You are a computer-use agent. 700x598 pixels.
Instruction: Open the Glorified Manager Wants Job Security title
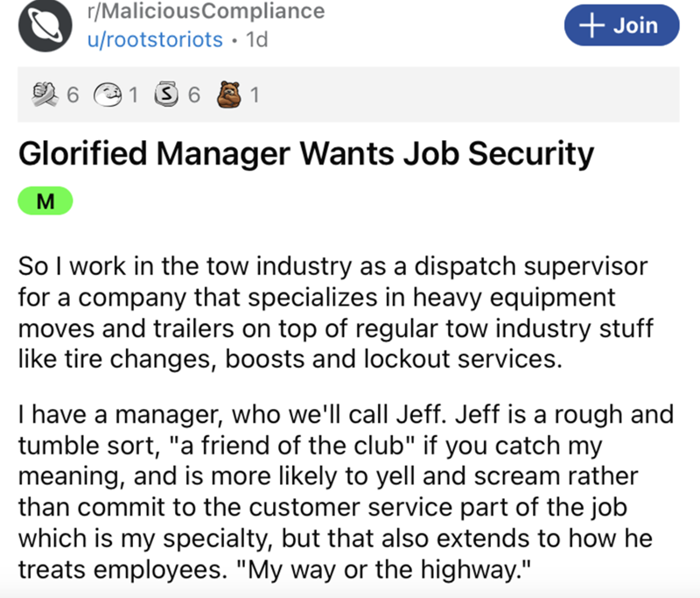[306, 155]
